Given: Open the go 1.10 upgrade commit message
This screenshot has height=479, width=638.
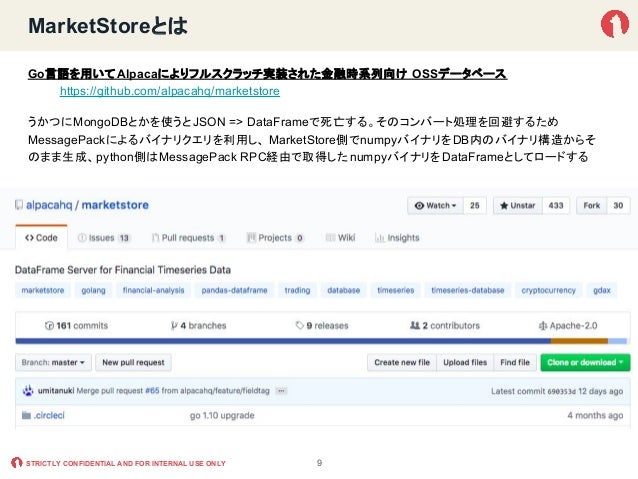Looking at the screenshot, I should pyautogui.click(x=222, y=415).
